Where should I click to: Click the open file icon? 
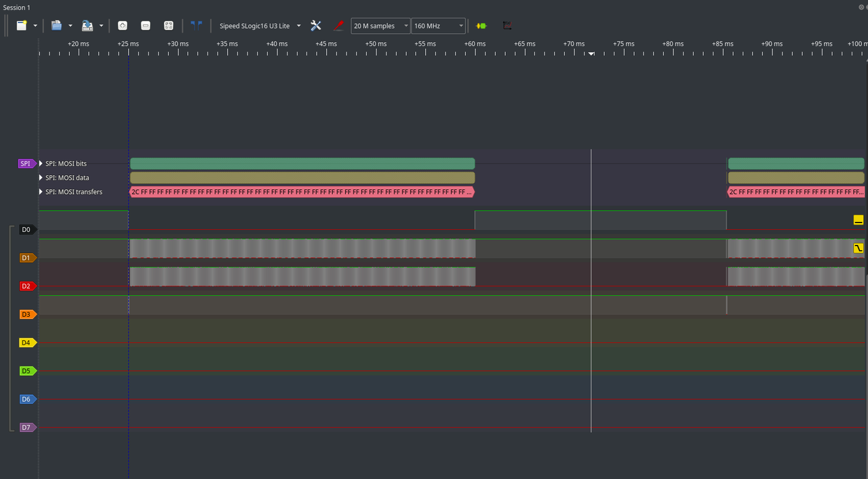(x=56, y=26)
